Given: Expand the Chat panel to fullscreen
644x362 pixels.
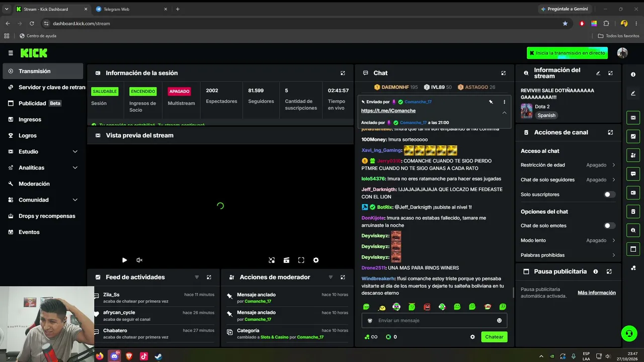Looking at the screenshot, I should tap(503, 73).
